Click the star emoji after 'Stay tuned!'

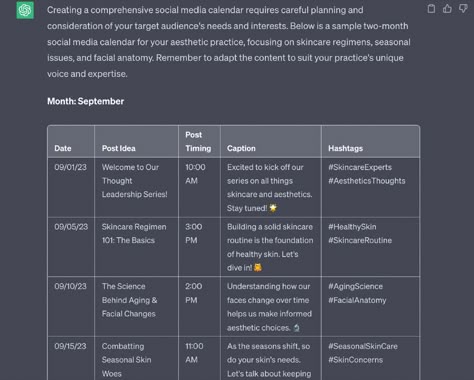273,208
